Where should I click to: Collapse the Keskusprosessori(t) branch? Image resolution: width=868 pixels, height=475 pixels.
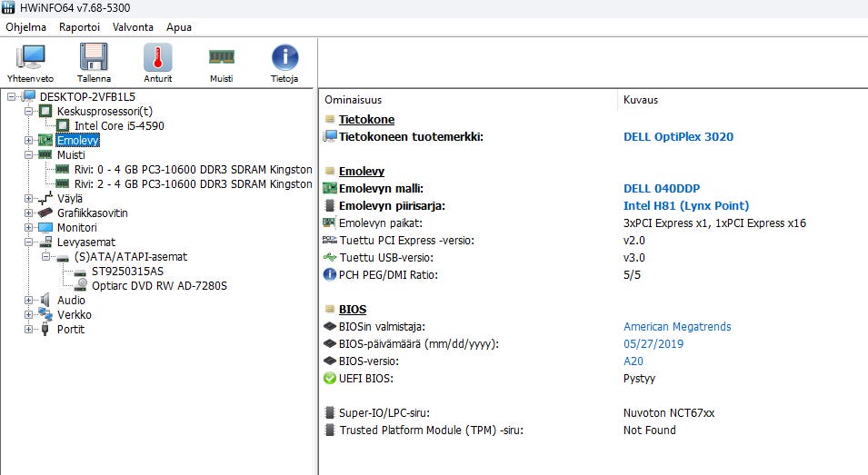point(28,111)
